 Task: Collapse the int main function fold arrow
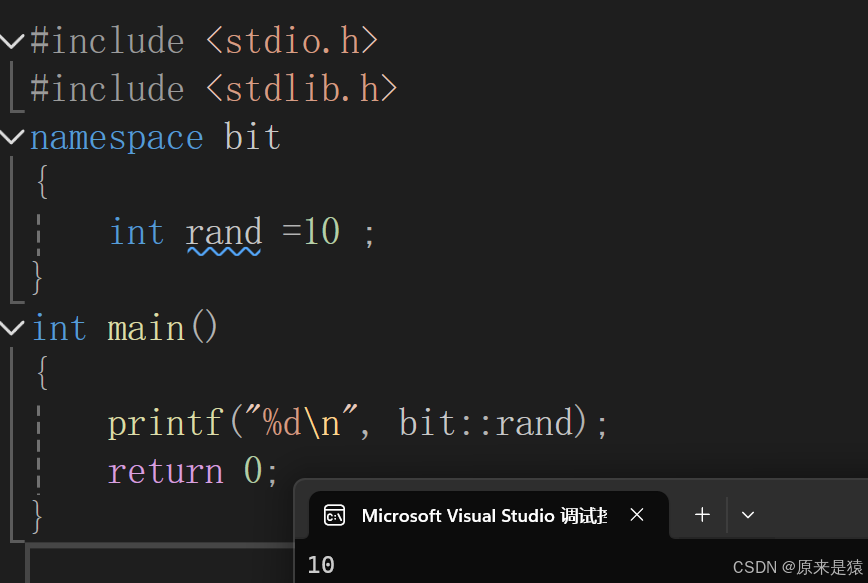[12, 328]
